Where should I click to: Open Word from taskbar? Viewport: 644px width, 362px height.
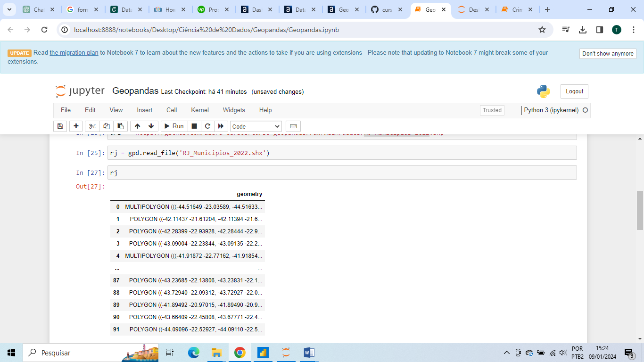coord(309,353)
